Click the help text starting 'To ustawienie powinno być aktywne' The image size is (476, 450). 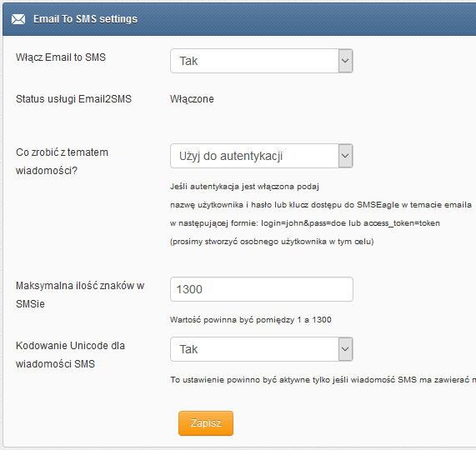coord(323,380)
